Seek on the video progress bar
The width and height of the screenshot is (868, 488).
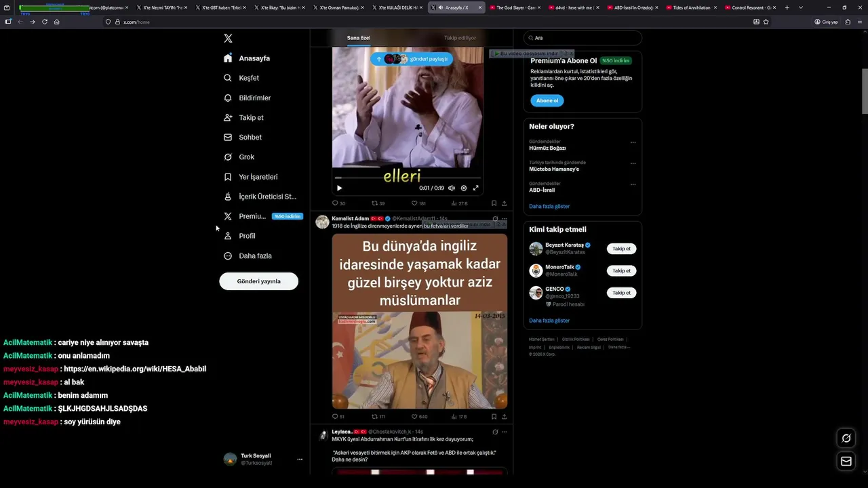pyautogui.click(x=408, y=178)
